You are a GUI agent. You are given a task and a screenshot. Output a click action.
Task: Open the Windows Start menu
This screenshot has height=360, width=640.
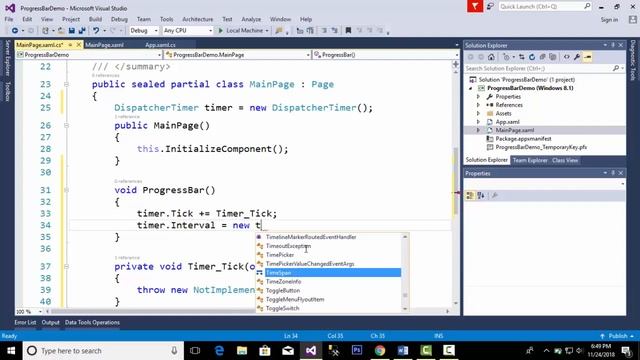[11, 351]
